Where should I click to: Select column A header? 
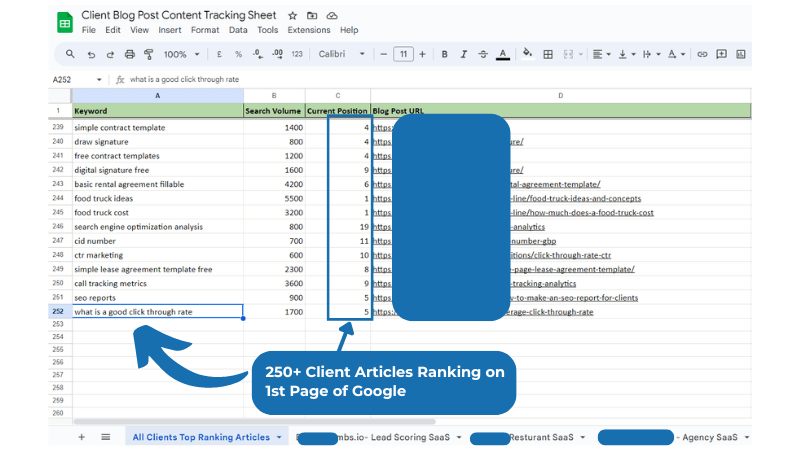tap(158, 96)
